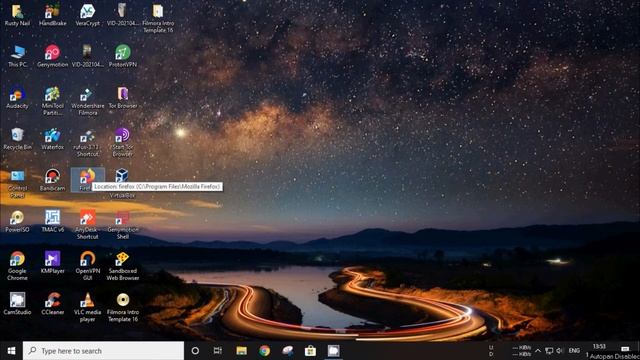Select the VID-202104 file beside ProtonVPN
Image resolution: width=640 pixels, height=360 pixels.
[87, 56]
